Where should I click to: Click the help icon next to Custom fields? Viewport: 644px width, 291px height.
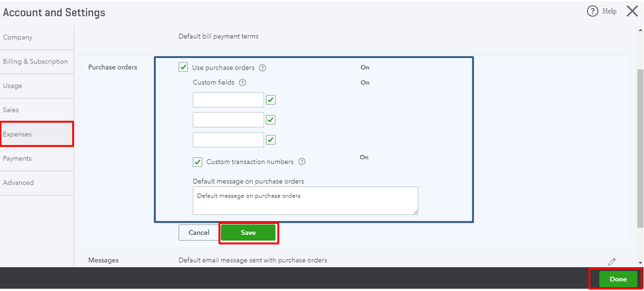(x=242, y=83)
